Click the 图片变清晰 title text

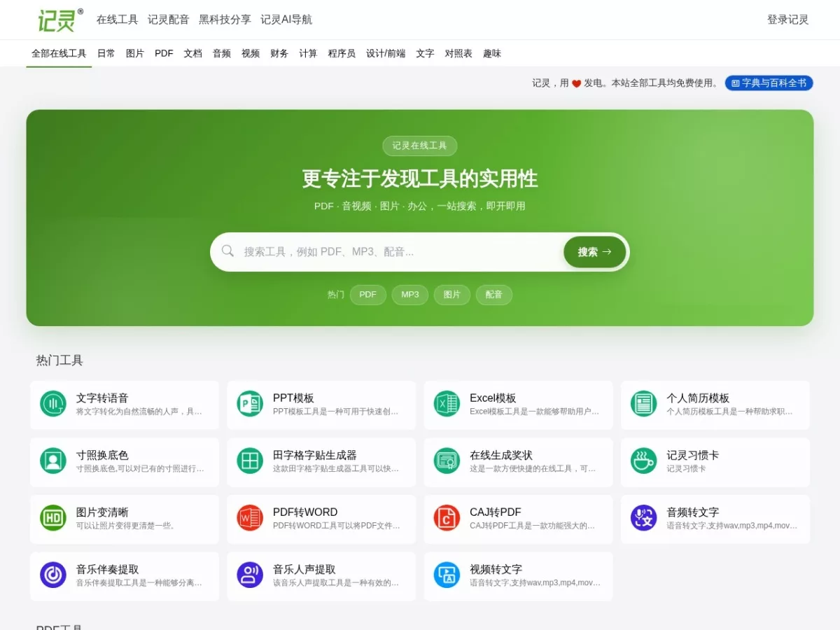(102, 512)
